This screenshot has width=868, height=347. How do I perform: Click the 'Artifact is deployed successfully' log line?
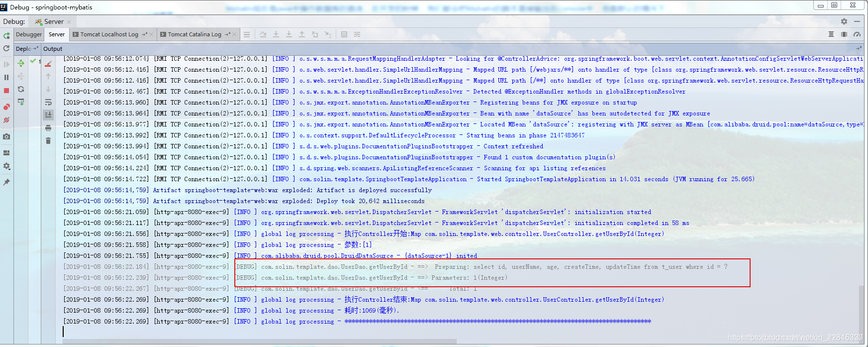coord(248,190)
